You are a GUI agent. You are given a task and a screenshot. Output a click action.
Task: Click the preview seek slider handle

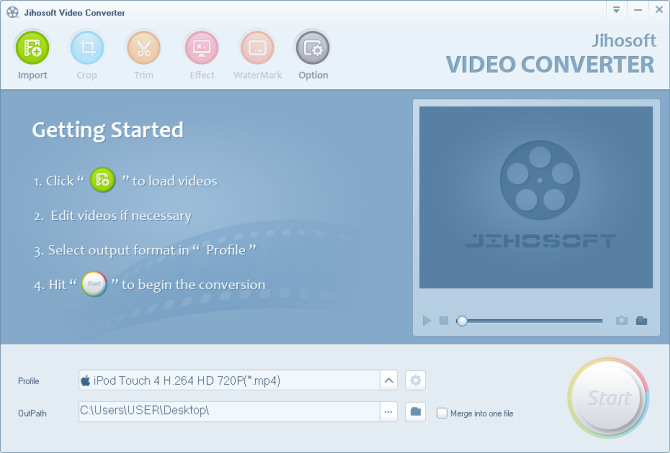point(462,321)
